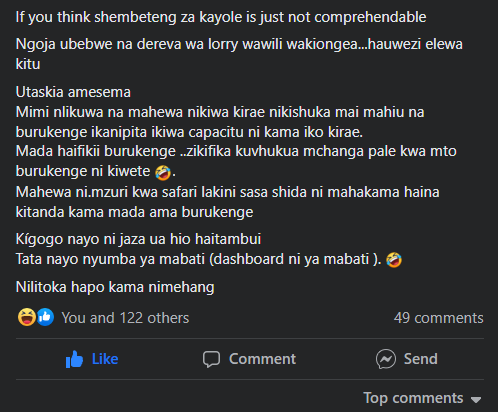Viewport: 498px width, 412px height.
Task: Click the line starting 'Utaskia amesema'
Action: click(73, 92)
